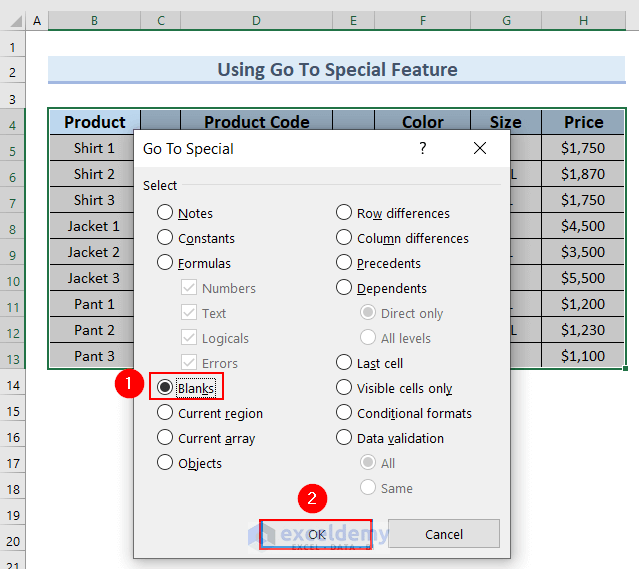Select the Row differences option
The width and height of the screenshot is (639, 569).
[393, 213]
